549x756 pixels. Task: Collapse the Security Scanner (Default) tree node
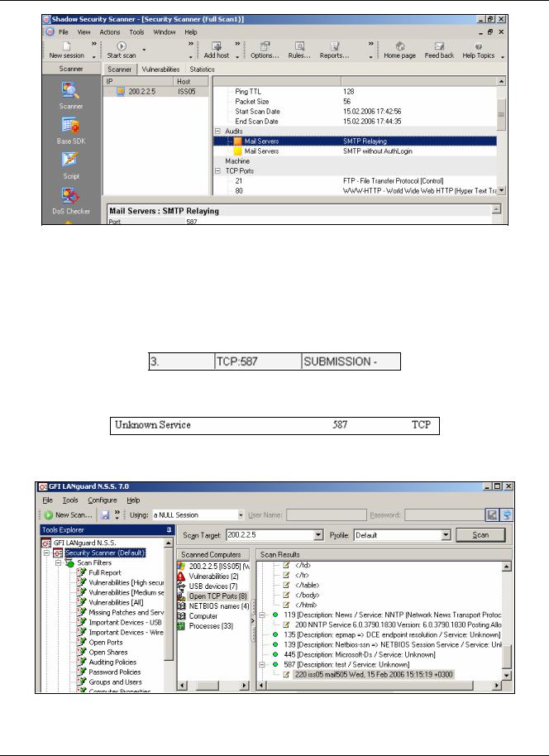pyautogui.click(x=47, y=553)
